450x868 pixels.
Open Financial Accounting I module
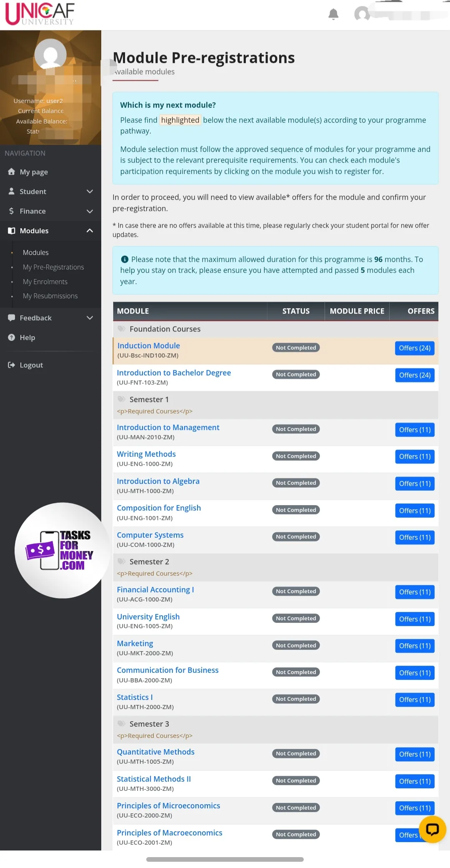pyautogui.click(x=155, y=590)
